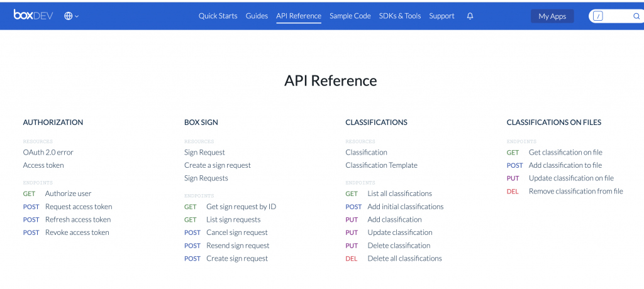Screen dimensions: 644x289
Task: Open the CLASSIFICATIONS section heading
Action: click(x=376, y=123)
